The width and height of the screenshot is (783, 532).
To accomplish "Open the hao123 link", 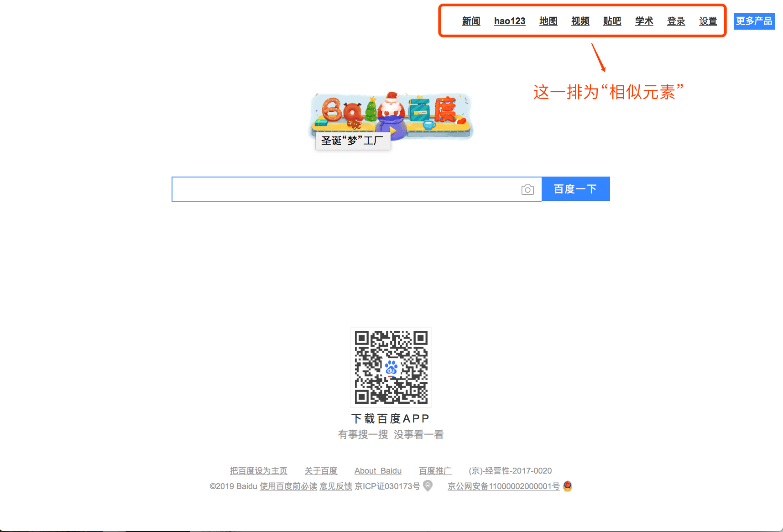I will (510, 21).
